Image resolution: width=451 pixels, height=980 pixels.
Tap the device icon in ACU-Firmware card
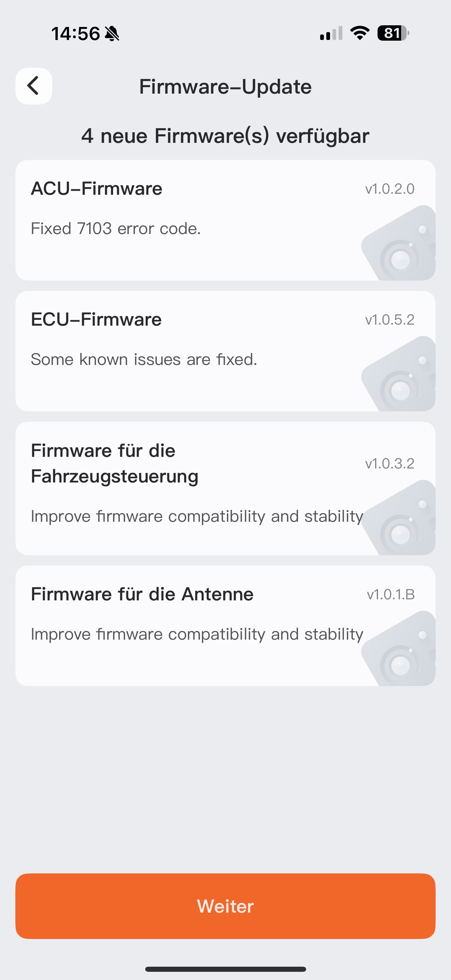click(398, 243)
